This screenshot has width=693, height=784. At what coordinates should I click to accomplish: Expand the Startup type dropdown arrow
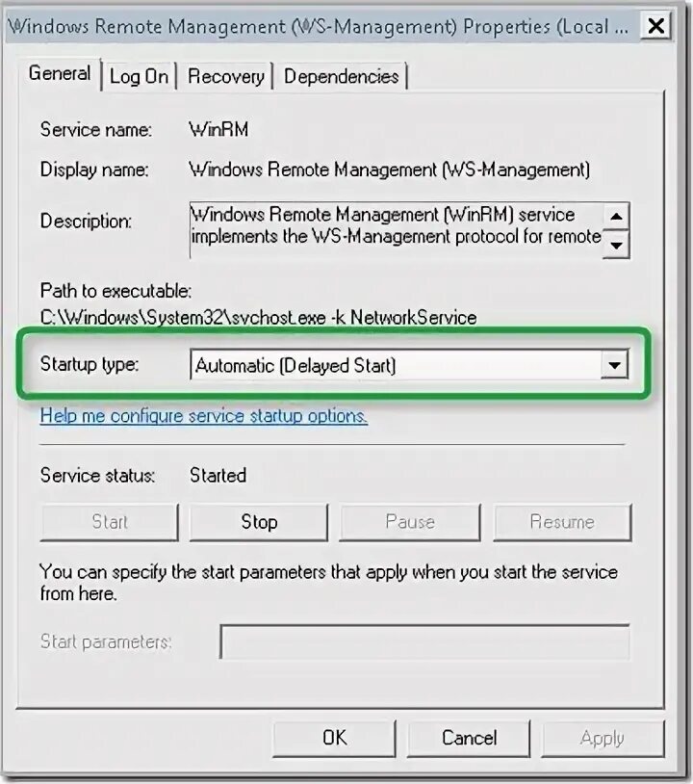pyautogui.click(x=615, y=365)
